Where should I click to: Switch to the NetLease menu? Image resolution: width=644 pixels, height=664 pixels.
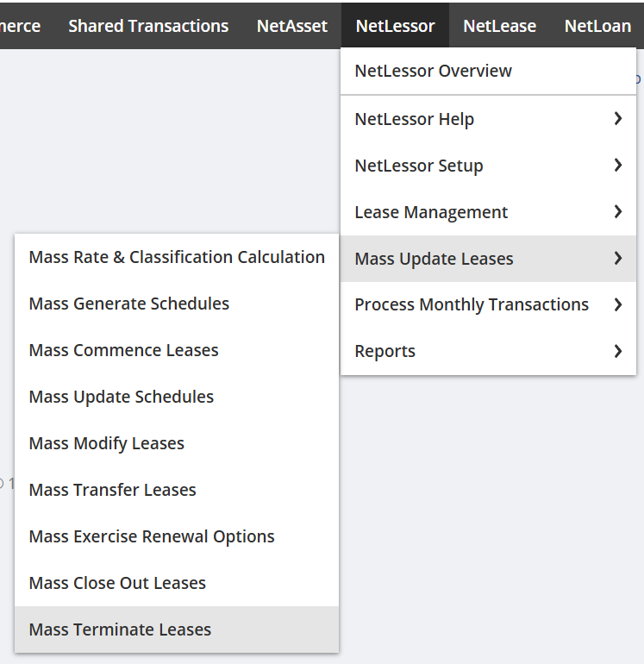click(499, 26)
